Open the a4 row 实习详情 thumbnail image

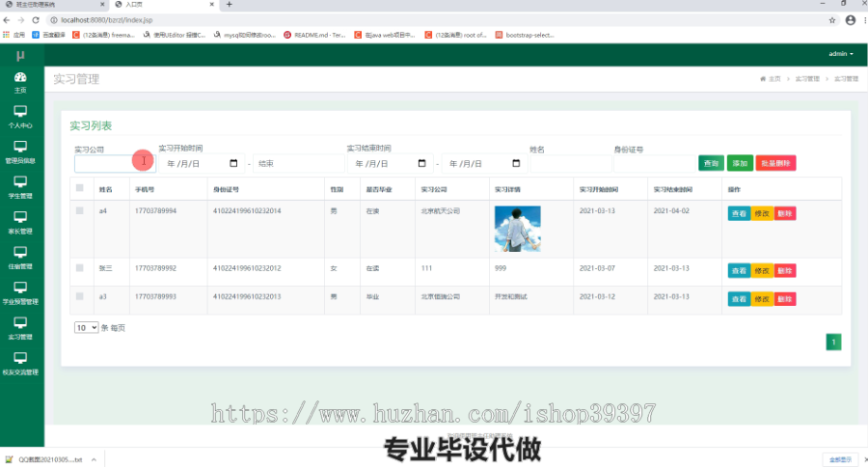[518, 229]
